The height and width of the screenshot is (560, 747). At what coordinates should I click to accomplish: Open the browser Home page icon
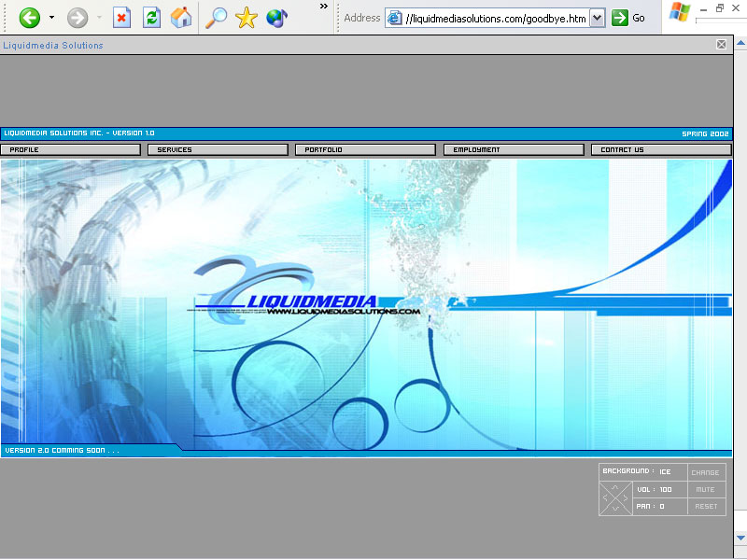coord(181,17)
